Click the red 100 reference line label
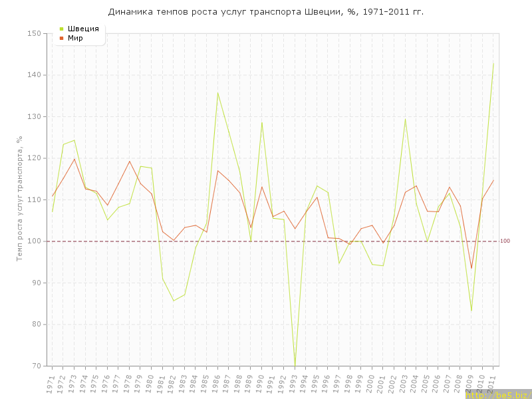 [x=505, y=241]
